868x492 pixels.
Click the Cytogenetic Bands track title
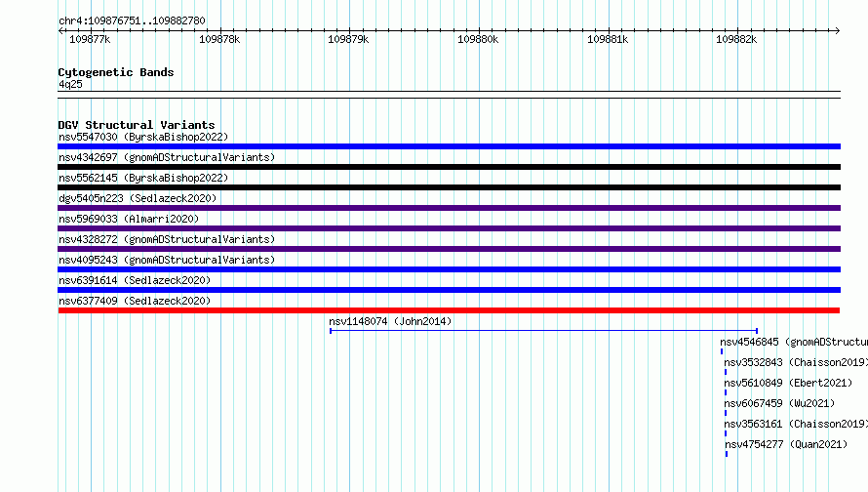tap(116, 72)
